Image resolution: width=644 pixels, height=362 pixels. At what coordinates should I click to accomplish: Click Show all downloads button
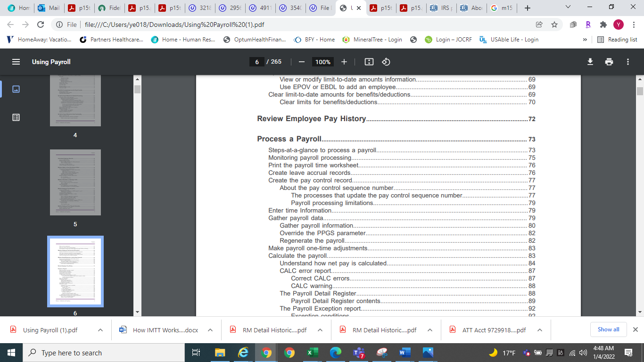point(608,329)
